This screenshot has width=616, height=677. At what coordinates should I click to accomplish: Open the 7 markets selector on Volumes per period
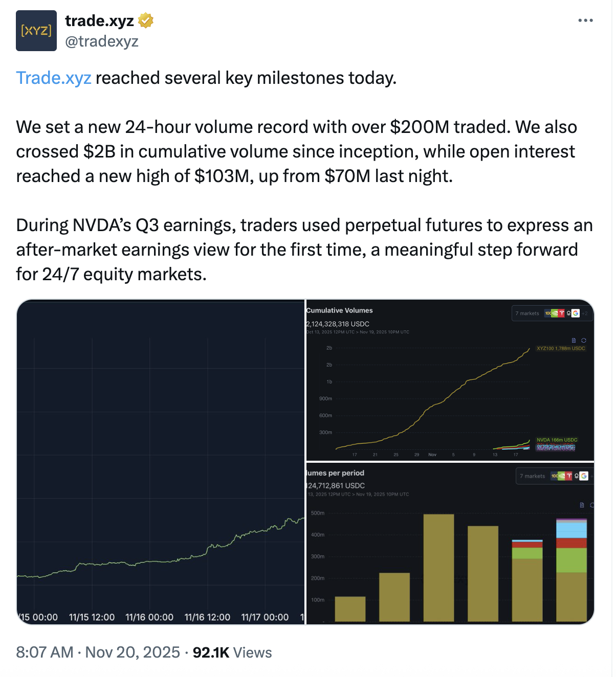(x=533, y=476)
